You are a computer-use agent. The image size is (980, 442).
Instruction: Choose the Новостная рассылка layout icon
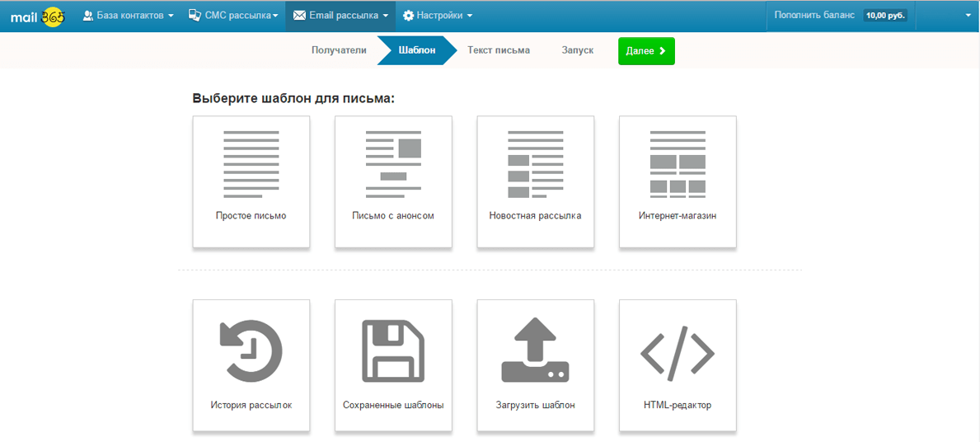click(x=535, y=164)
